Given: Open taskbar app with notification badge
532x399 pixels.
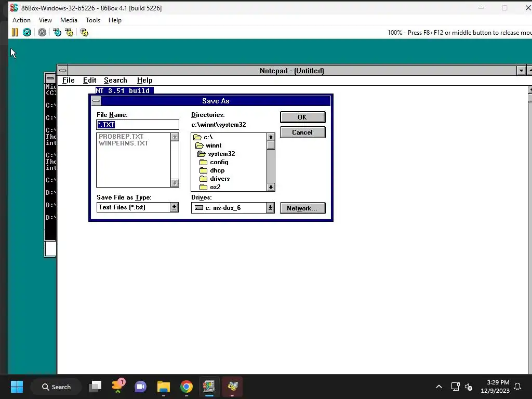Looking at the screenshot, I should pos(118,387).
